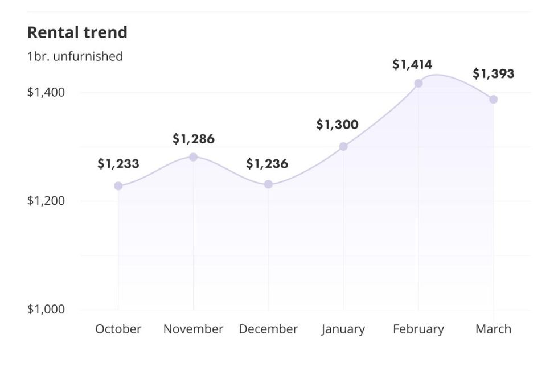Screen dimensions: 558x392
Task: Click the November data point marker
Action: click(x=193, y=157)
